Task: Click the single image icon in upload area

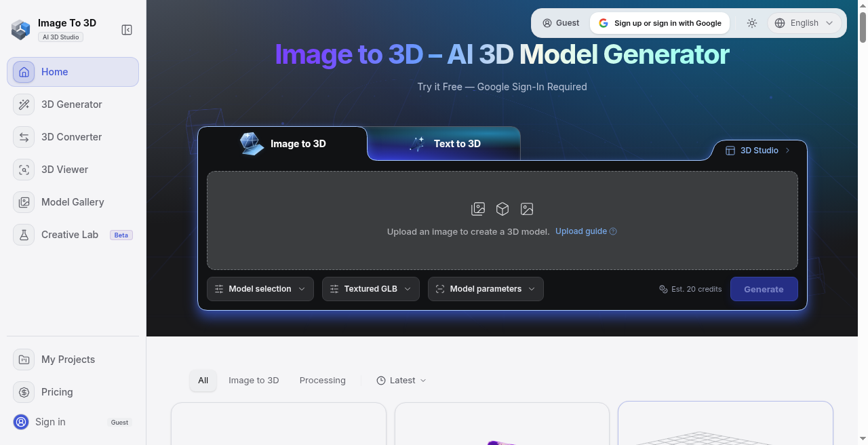Action: [x=527, y=209]
